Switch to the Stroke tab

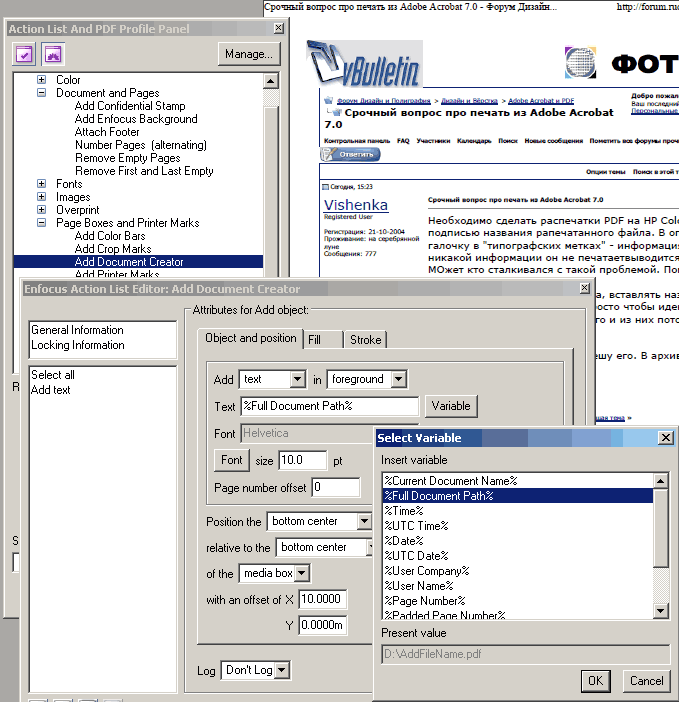pos(365,340)
